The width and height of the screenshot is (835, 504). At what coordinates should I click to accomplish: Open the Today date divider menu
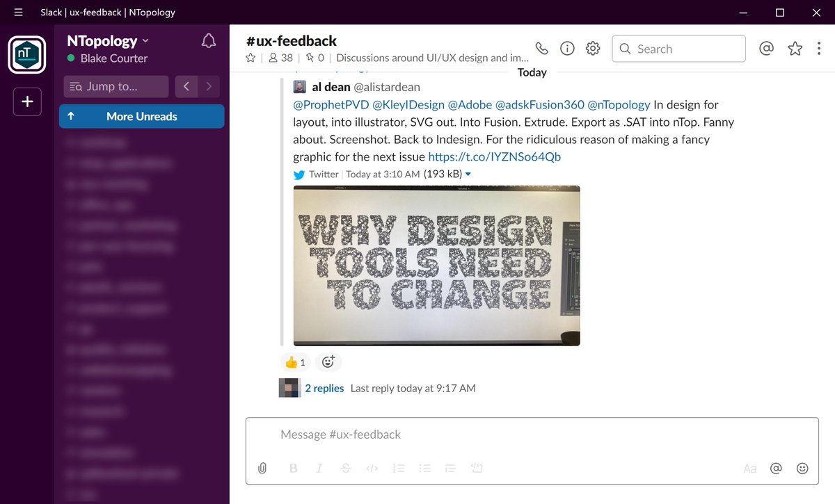(532, 72)
